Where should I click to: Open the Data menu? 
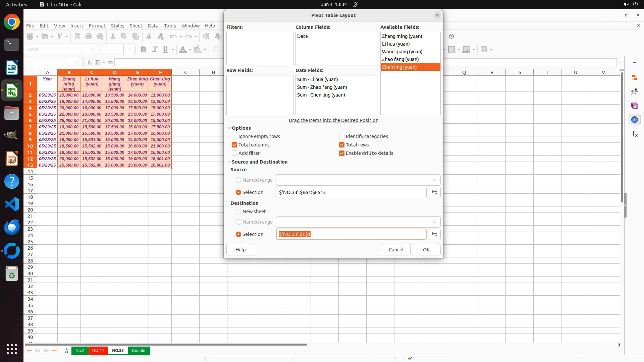coord(153,26)
